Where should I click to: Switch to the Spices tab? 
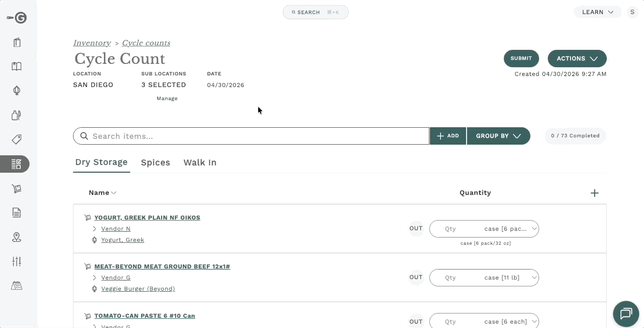[155, 163]
